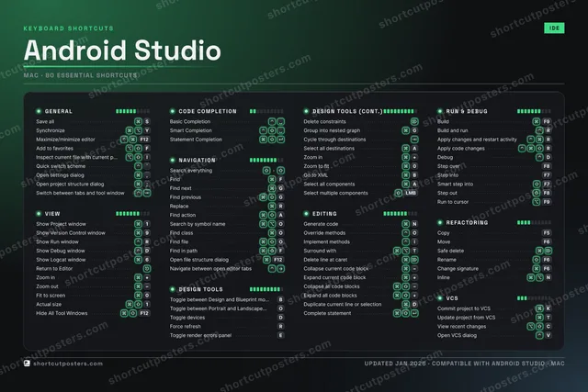Viewport: 588px width, 392px height.
Task: Click the R key of Force refresh
Action: click(280, 327)
